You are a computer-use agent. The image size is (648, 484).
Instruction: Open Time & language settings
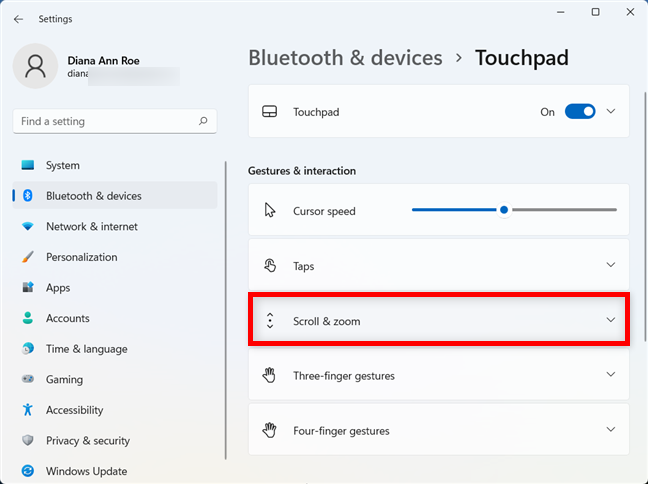click(x=115, y=348)
